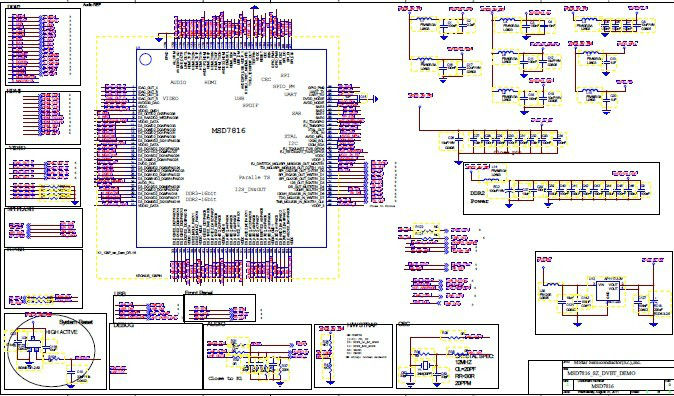Click the Parallel TS label inside the chip

point(255,177)
